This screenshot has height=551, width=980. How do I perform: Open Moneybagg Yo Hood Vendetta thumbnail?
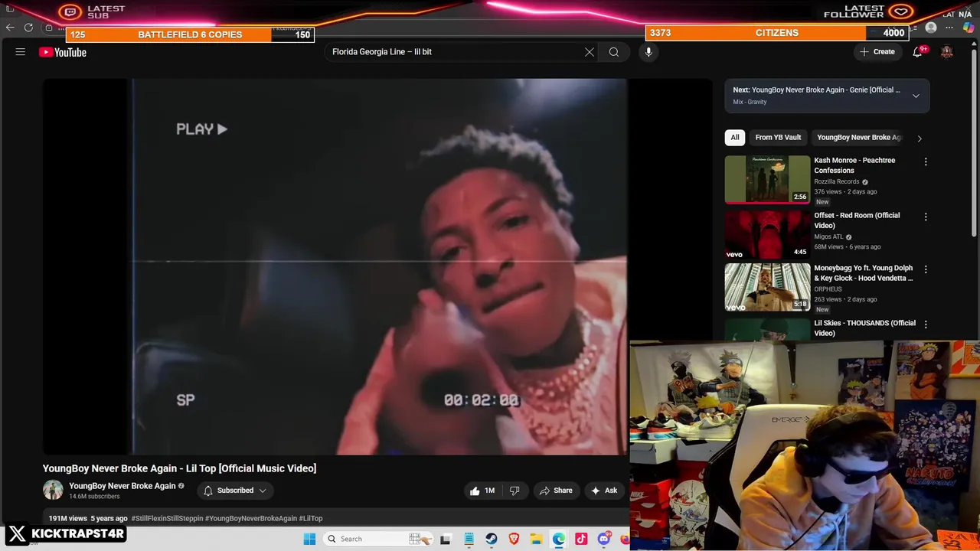click(x=767, y=288)
